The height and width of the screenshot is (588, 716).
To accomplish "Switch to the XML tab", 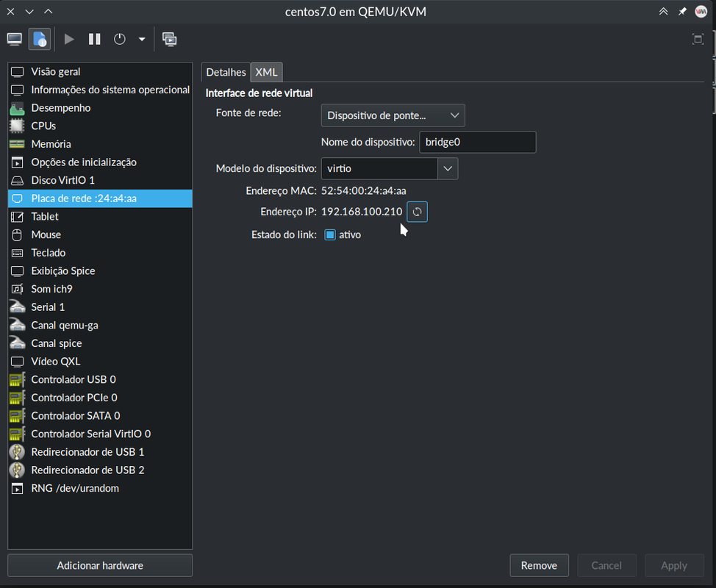I will pyautogui.click(x=267, y=72).
